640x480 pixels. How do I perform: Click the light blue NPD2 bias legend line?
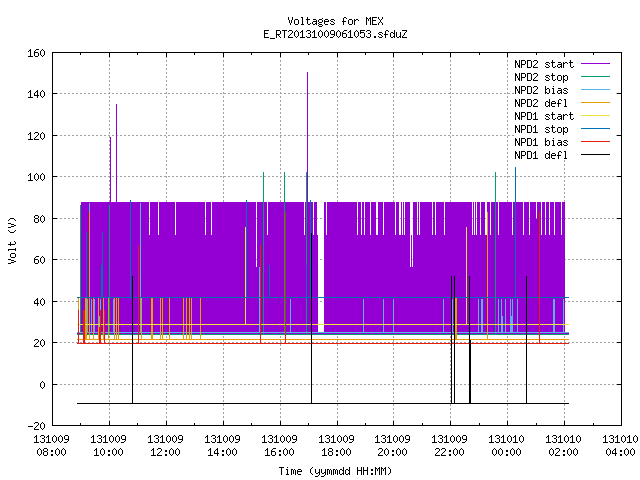[595, 89]
